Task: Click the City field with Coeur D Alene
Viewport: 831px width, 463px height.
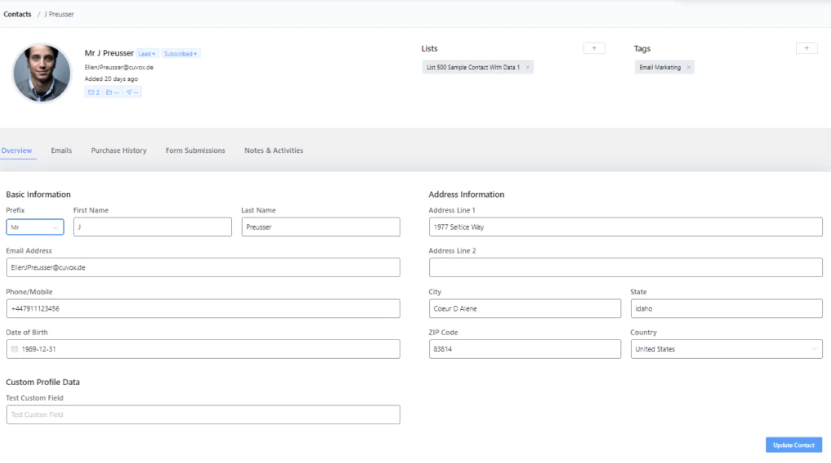Action: click(525, 308)
